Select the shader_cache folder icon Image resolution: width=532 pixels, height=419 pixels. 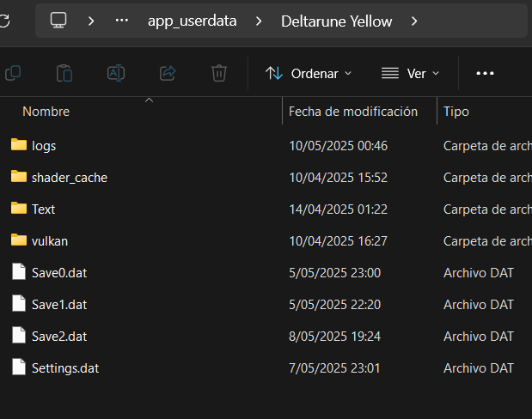coord(19,177)
